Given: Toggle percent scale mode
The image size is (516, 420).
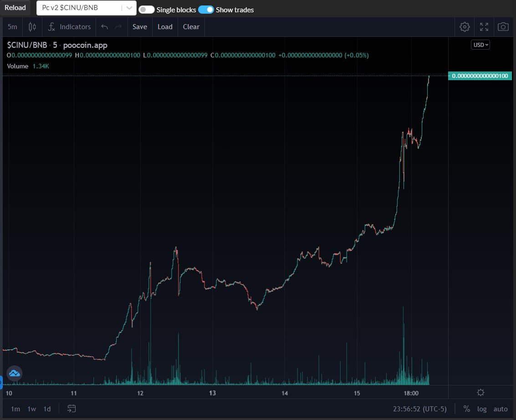Looking at the screenshot, I should click(467, 409).
